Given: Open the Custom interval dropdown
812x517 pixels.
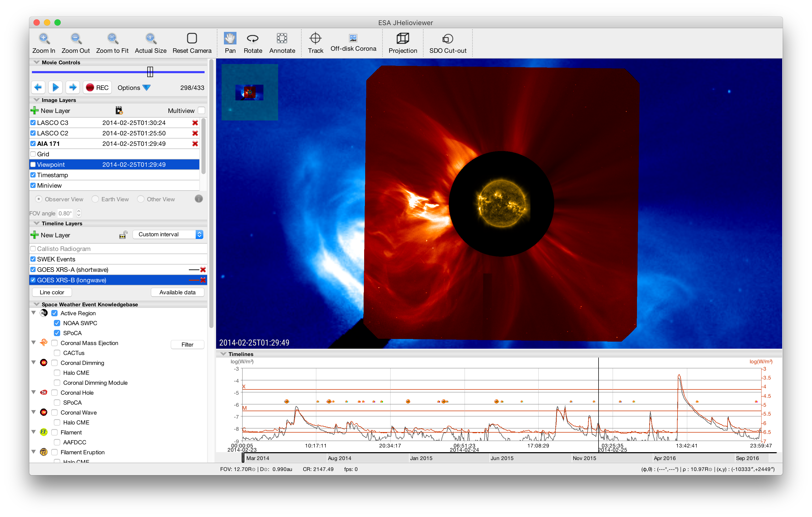Looking at the screenshot, I should [168, 234].
